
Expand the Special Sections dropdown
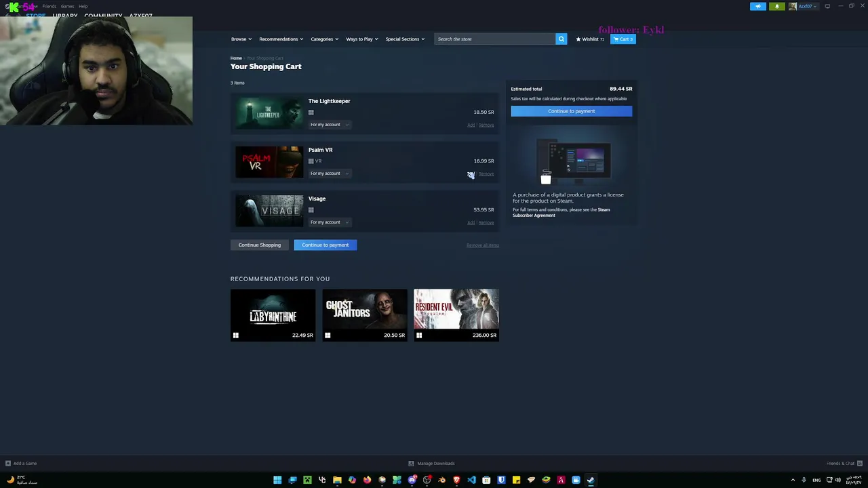pyautogui.click(x=405, y=39)
